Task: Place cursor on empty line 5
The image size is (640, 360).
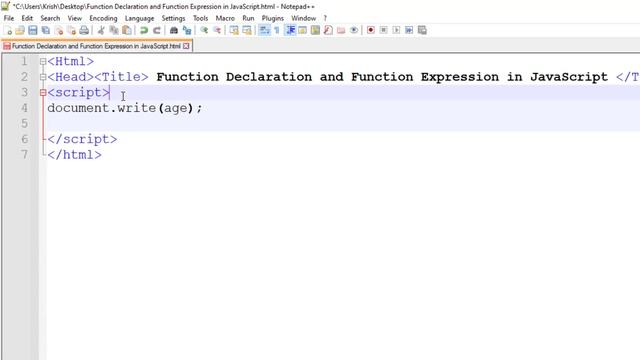Action: 343,124
